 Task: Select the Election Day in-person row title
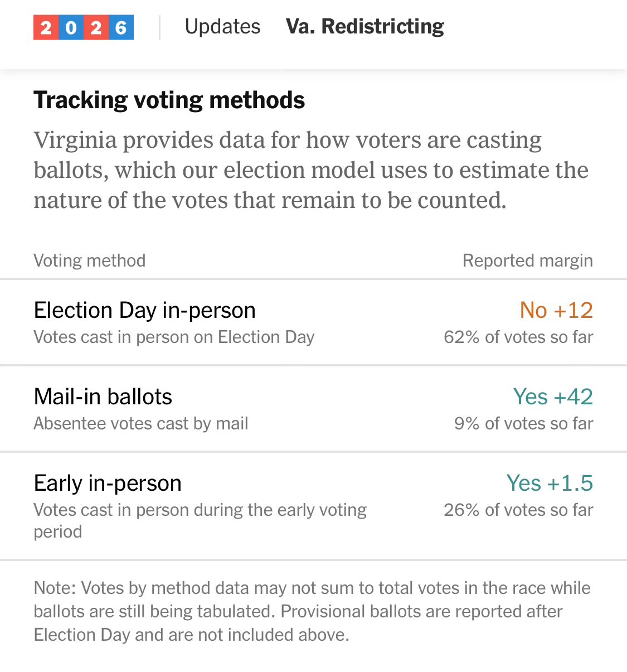144,310
